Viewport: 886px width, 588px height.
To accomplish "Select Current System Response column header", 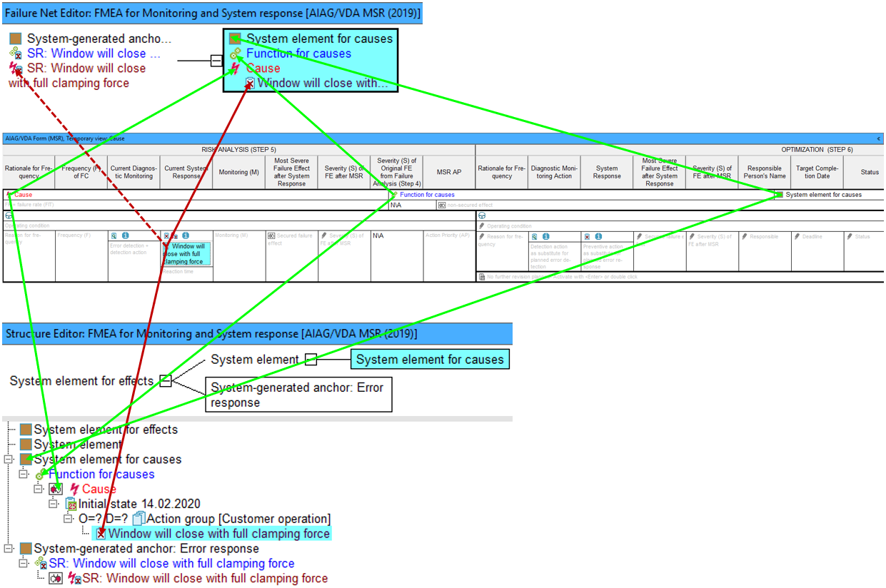I will pyautogui.click(x=186, y=172).
